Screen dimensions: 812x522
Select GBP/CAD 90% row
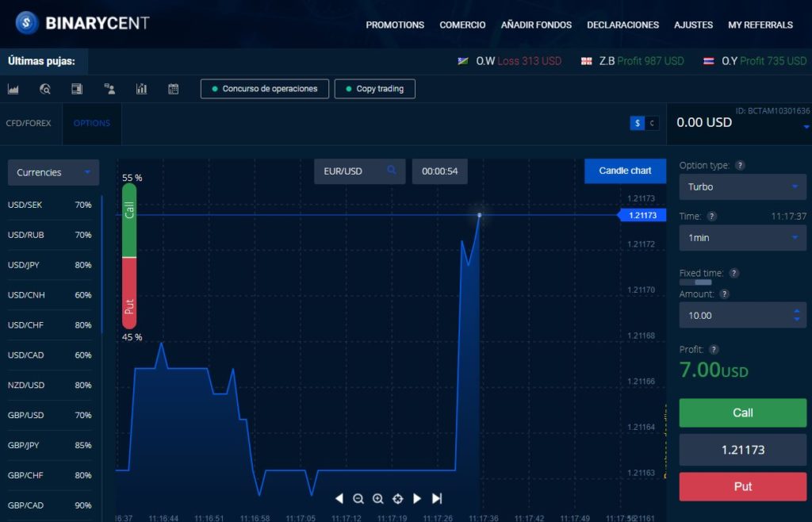pos(50,505)
